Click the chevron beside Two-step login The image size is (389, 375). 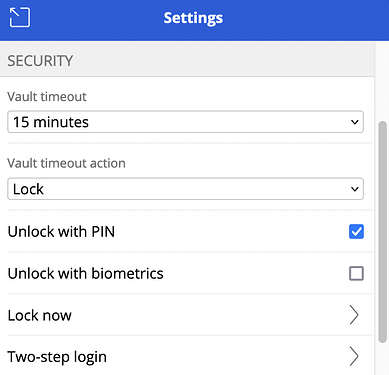[x=354, y=356]
